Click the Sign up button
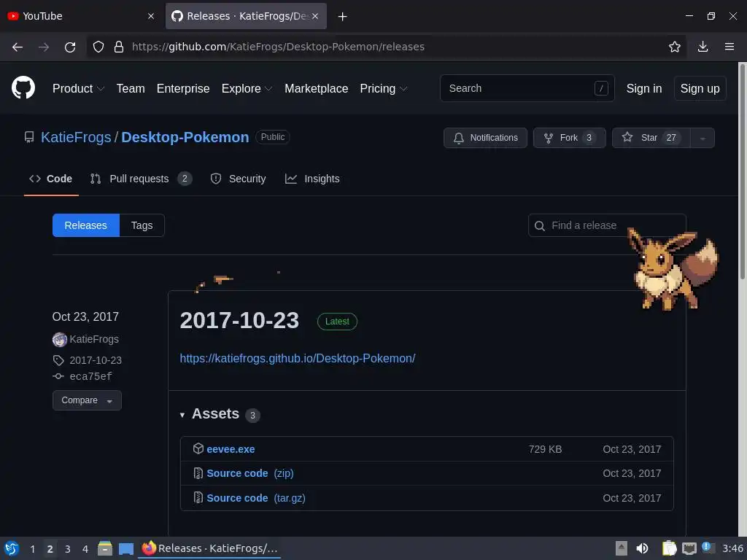 point(700,88)
